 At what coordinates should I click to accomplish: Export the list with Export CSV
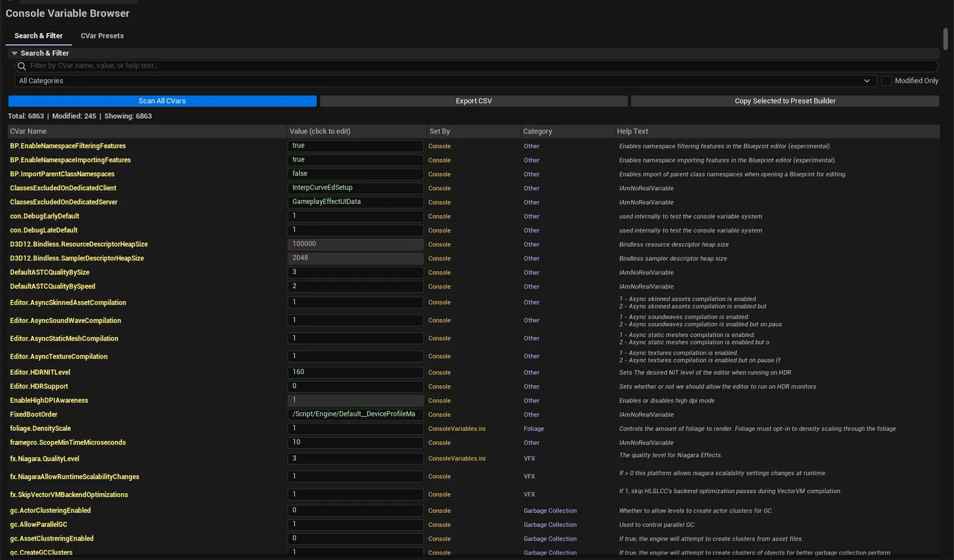coord(474,101)
